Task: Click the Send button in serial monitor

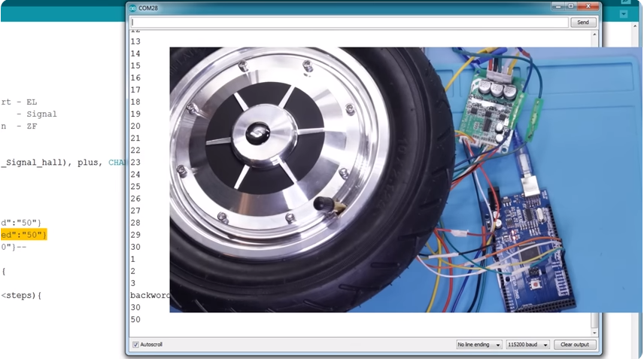Action: point(583,23)
